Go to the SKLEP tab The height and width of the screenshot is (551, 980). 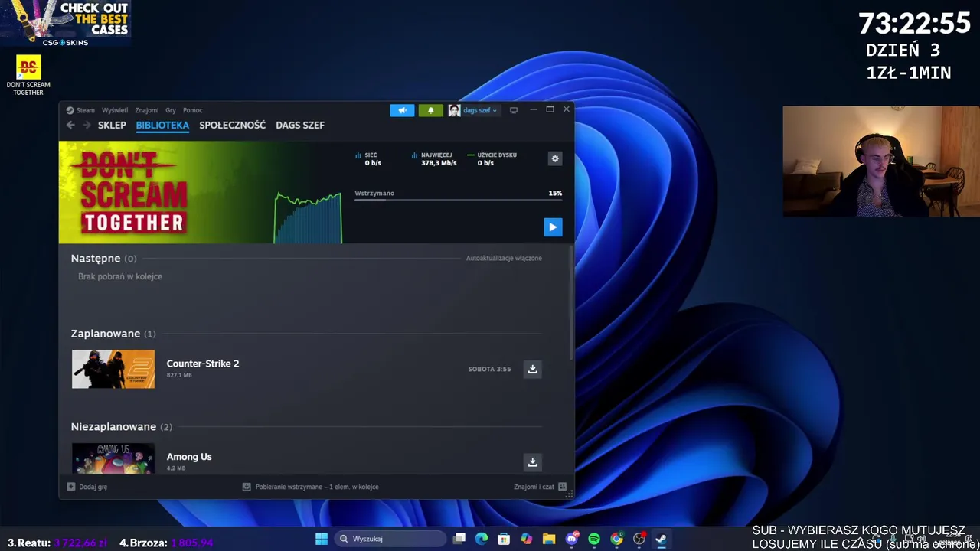[x=112, y=125]
